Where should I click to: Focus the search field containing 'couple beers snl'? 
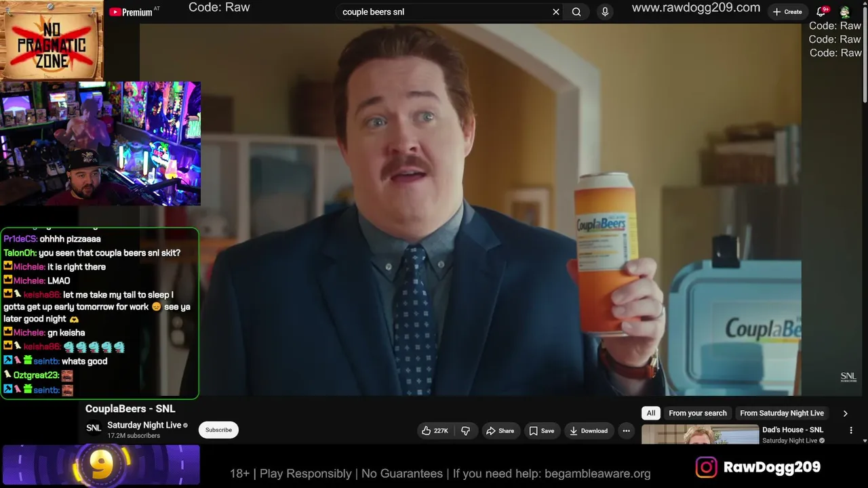(x=444, y=12)
